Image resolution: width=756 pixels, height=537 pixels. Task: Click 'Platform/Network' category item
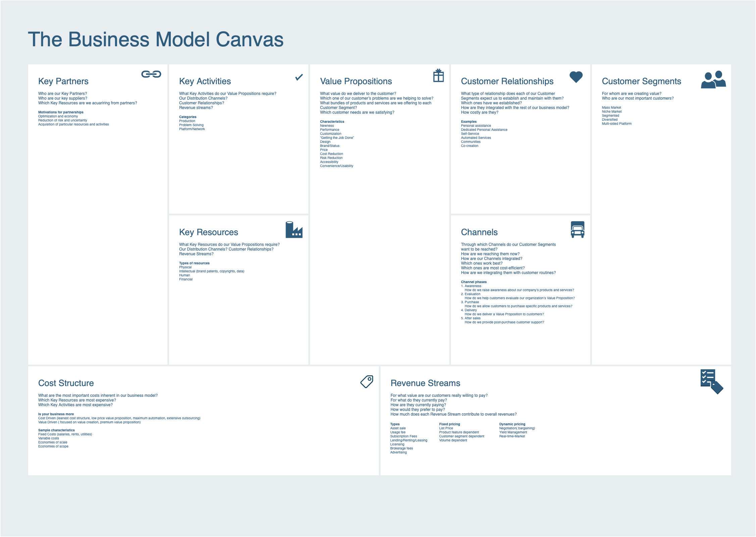(192, 129)
